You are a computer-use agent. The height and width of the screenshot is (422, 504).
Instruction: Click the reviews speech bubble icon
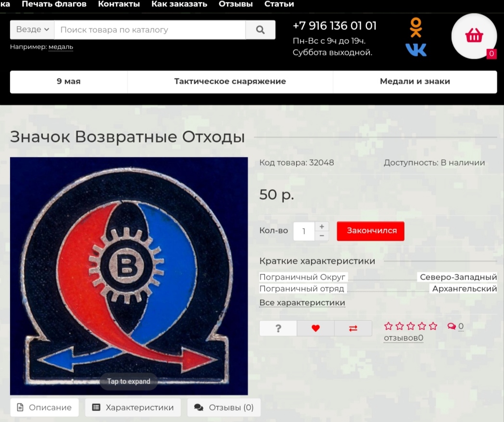(452, 326)
